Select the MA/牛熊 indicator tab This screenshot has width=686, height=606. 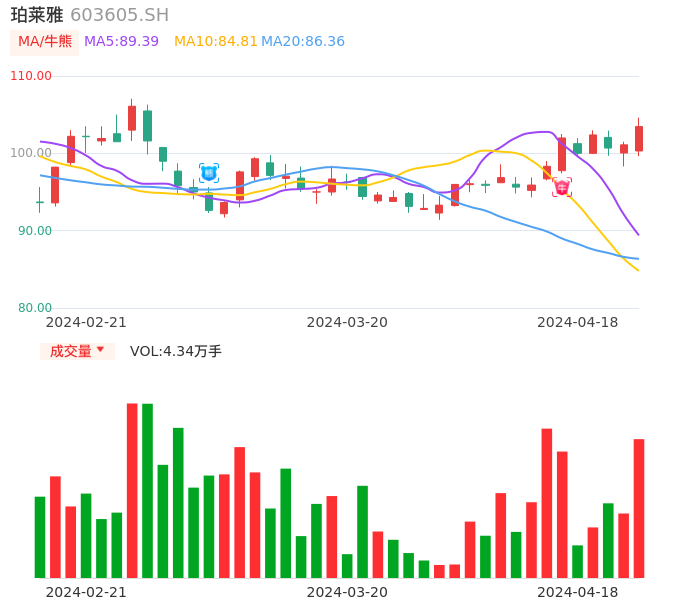[x=44, y=42]
